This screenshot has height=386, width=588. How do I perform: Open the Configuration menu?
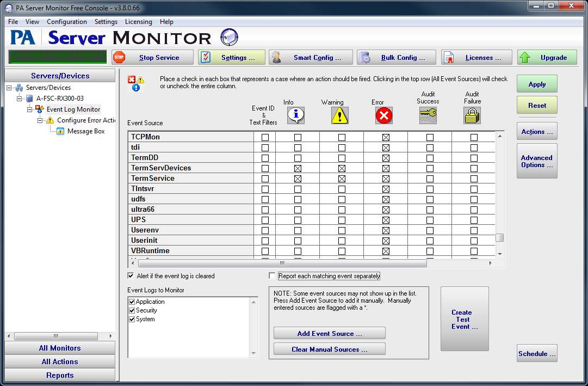[66, 22]
